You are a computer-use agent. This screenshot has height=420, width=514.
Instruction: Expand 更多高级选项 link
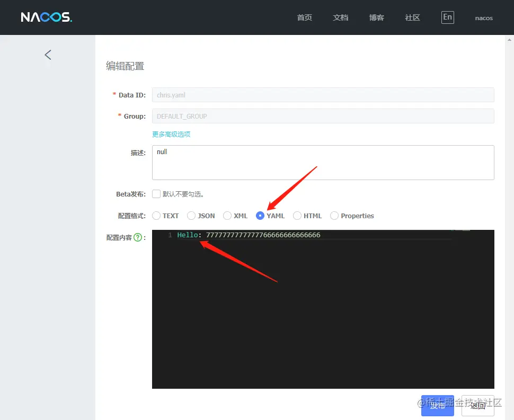pos(171,135)
